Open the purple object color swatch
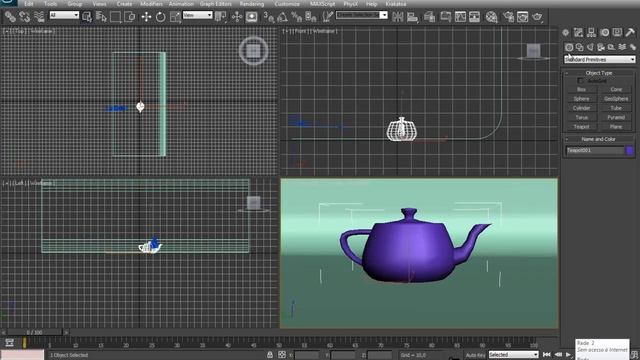Screen dimensions: 640x360 click(x=630, y=151)
